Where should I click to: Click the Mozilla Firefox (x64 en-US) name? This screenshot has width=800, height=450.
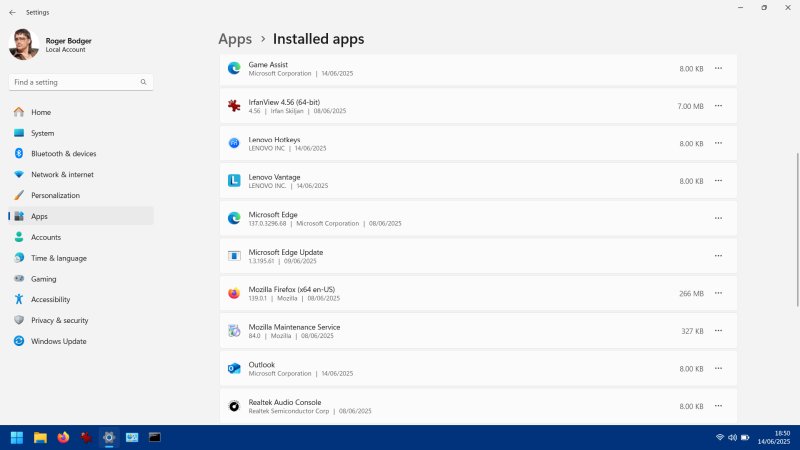[292, 289]
